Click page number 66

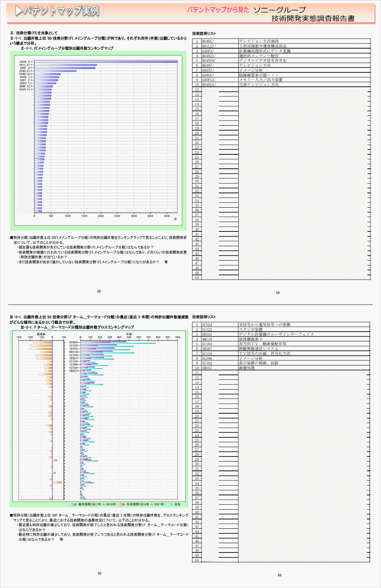point(279,575)
